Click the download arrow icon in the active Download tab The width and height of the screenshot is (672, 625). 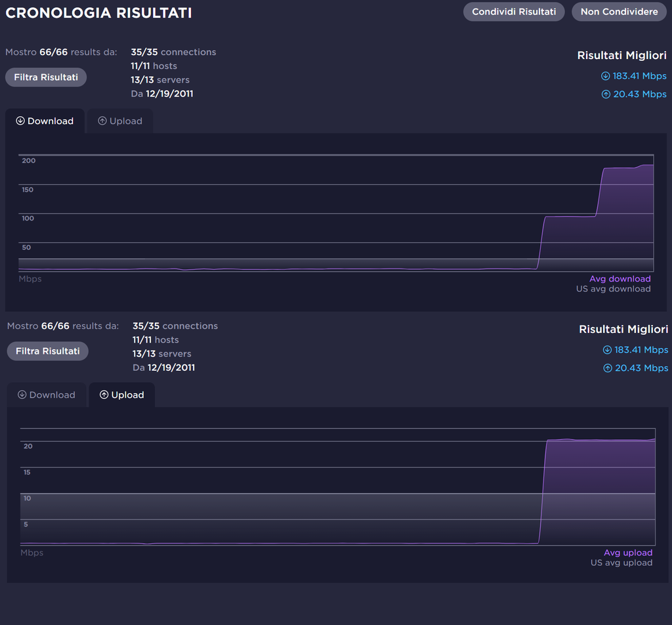pyautogui.click(x=20, y=121)
